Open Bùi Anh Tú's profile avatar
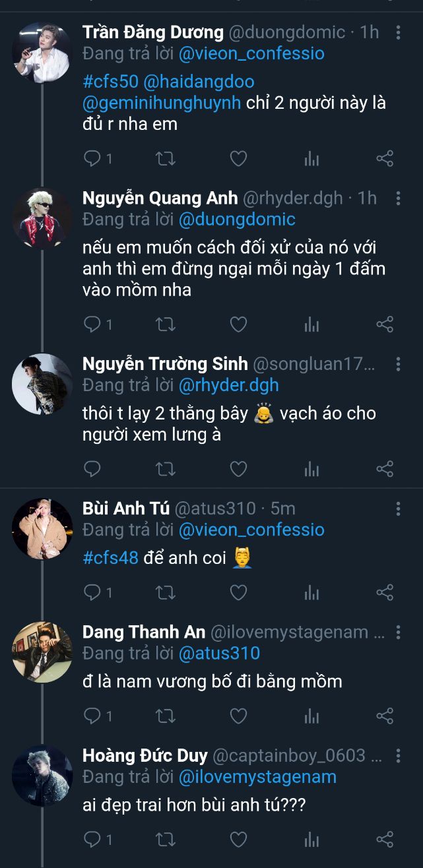423x868 pixels. click(x=42, y=528)
